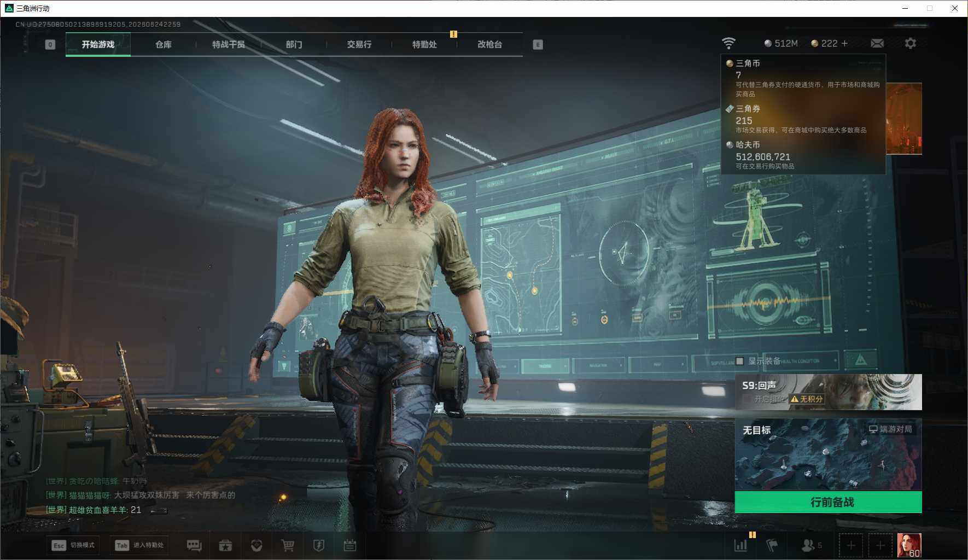
Task: Switch to the 仓库 tab
Action: point(164,44)
